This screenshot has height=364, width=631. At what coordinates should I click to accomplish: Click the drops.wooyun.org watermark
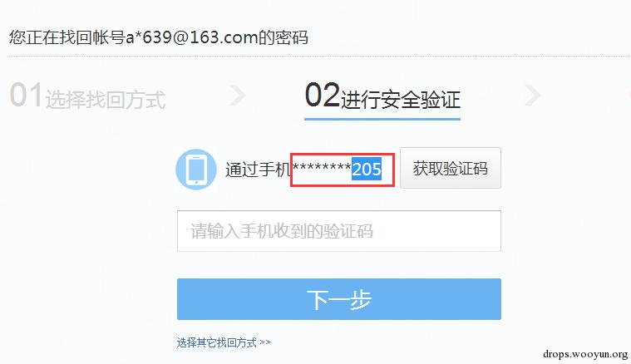click(585, 354)
